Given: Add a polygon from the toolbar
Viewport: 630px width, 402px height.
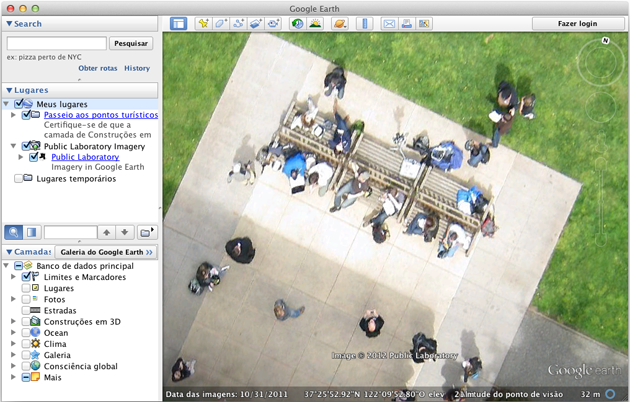Looking at the screenshot, I should (221, 24).
